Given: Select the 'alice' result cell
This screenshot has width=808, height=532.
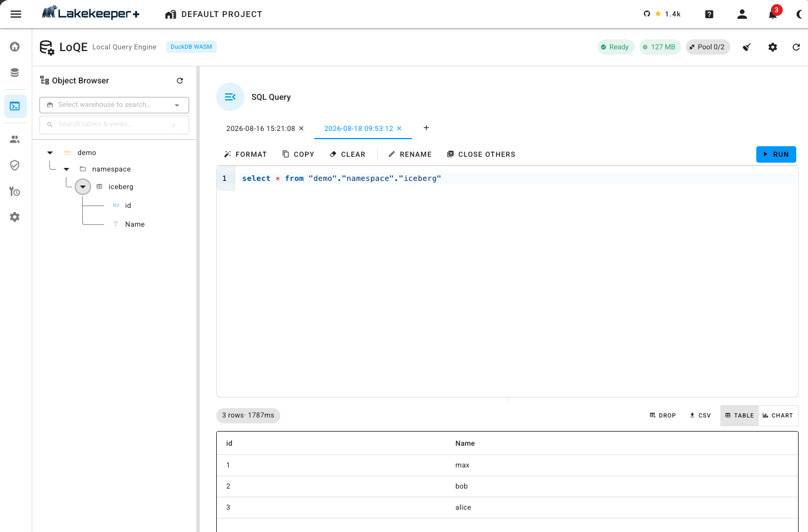Looking at the screenshot, I should click(x=463, y=507).
